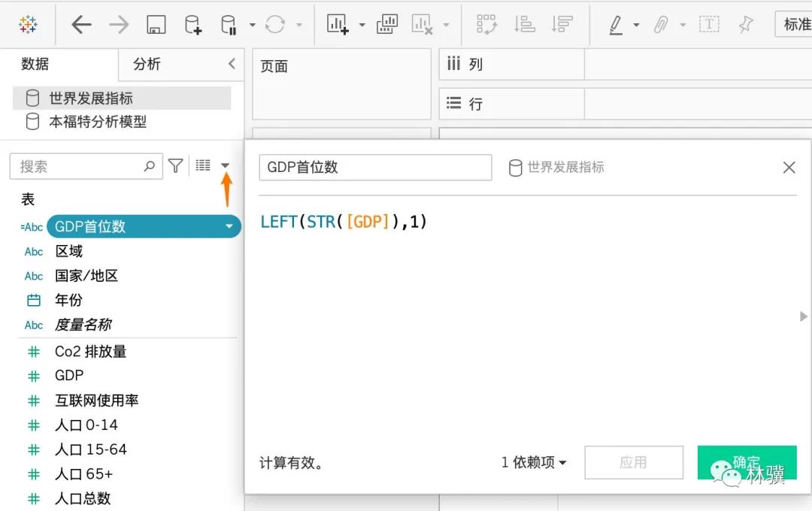The height and width of the screenshot is (511, 812).
Task: Select the 世界发展指标 data source
Action: click(x=122, y=98)
